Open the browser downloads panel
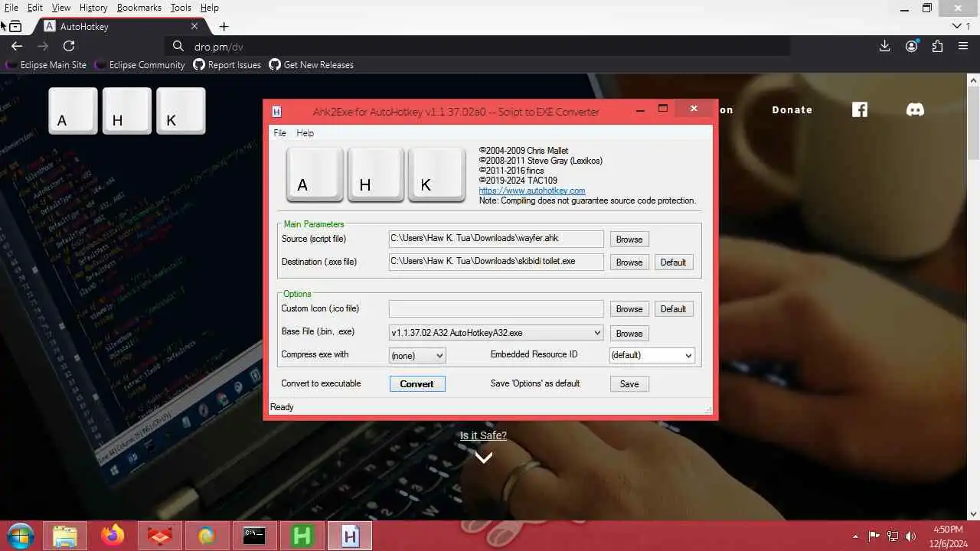The height and width of the screenshot is (551, 980). [884, 46]
